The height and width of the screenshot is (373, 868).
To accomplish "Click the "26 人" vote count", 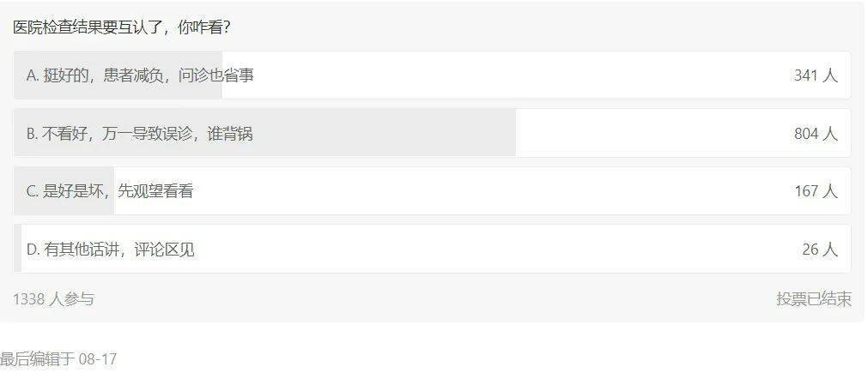I will coord(819,250).
